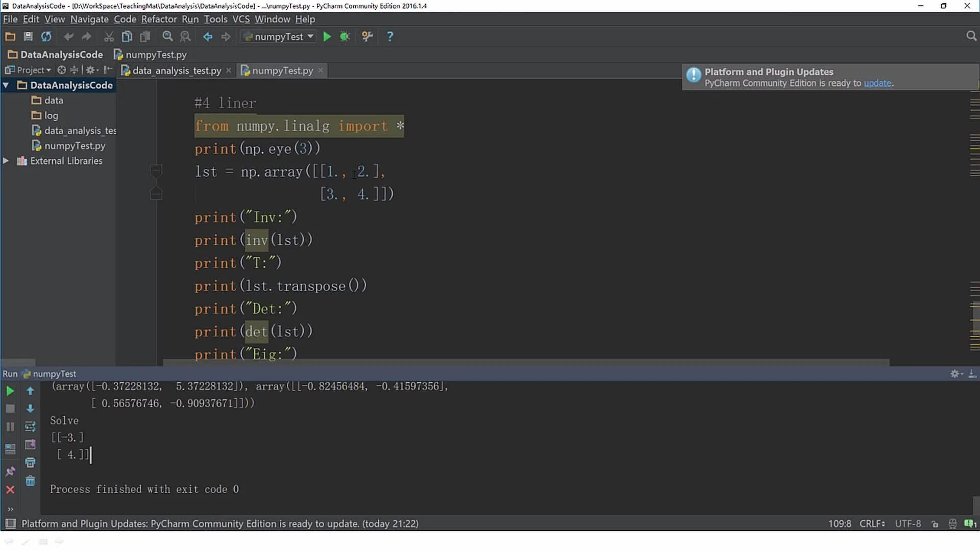This screenshot has height=551, width=980.
Task: Click the Save All floppy disk icon
Action: [28, 37]
